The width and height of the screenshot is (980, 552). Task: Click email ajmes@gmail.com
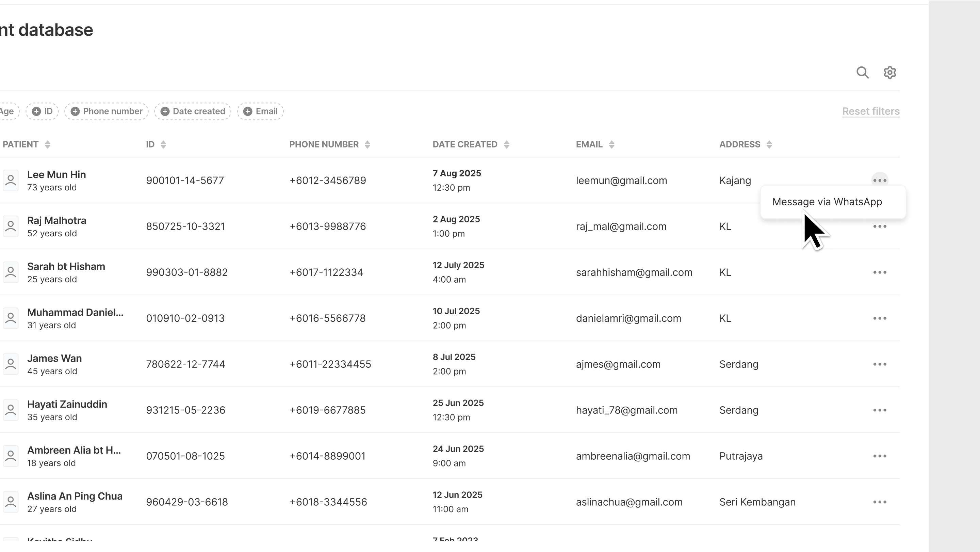point(618,364)
